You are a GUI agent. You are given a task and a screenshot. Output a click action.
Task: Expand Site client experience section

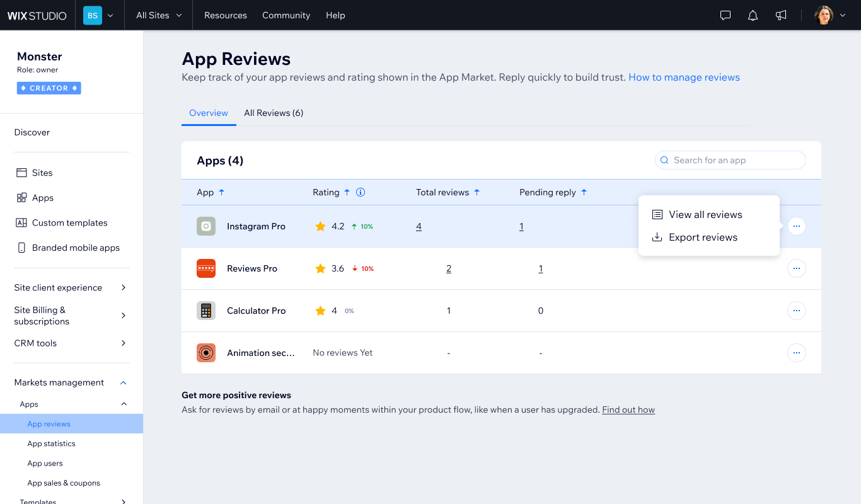click(71, 287)
